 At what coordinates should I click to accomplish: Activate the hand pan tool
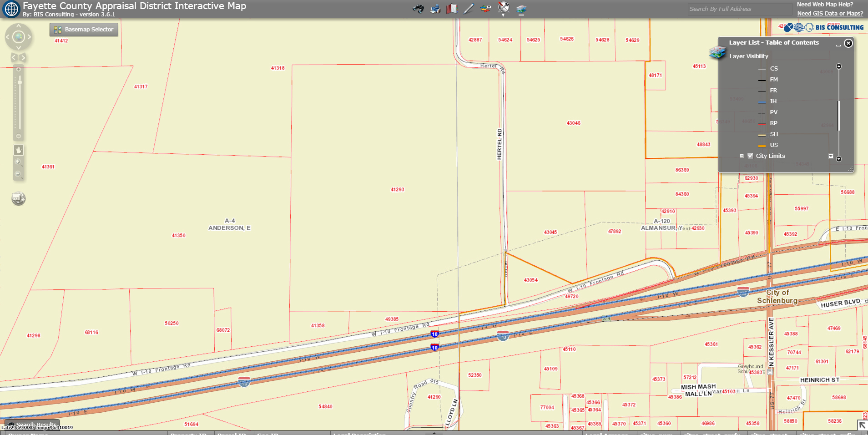(19, 150)
